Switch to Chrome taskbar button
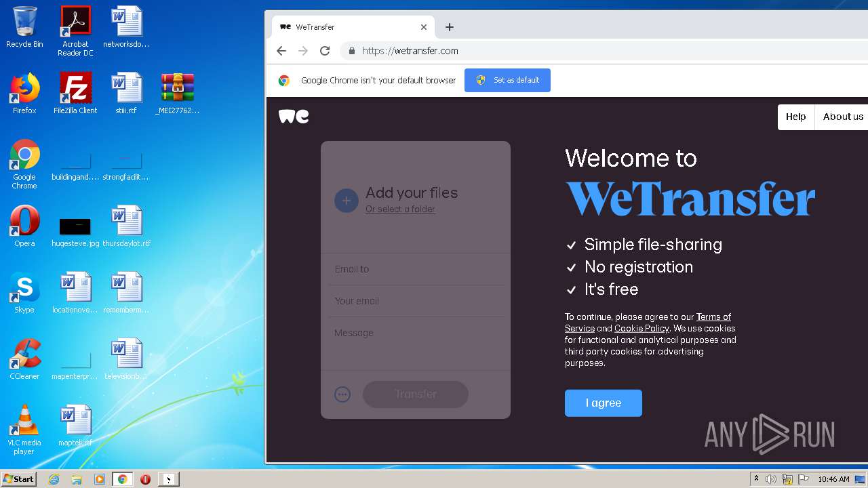This screenshot has width=868, height=488. (x=123, y=479)
